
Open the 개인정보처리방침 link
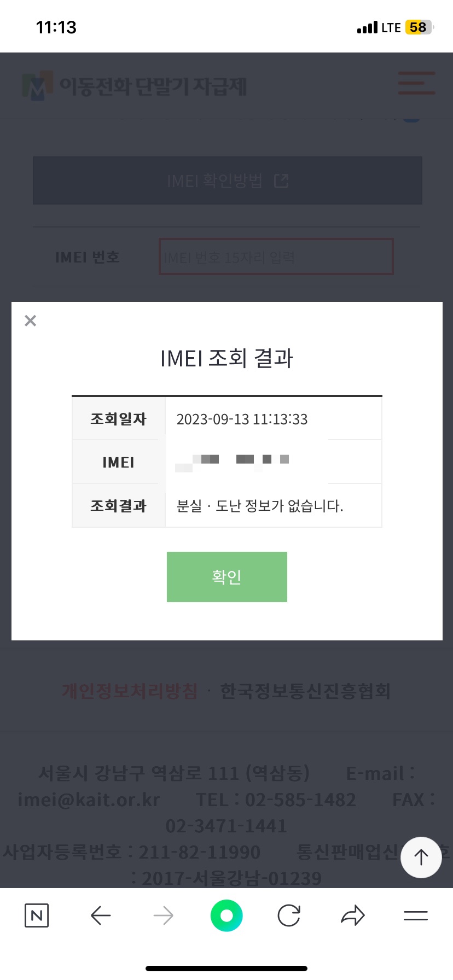[x=130, y=691]
